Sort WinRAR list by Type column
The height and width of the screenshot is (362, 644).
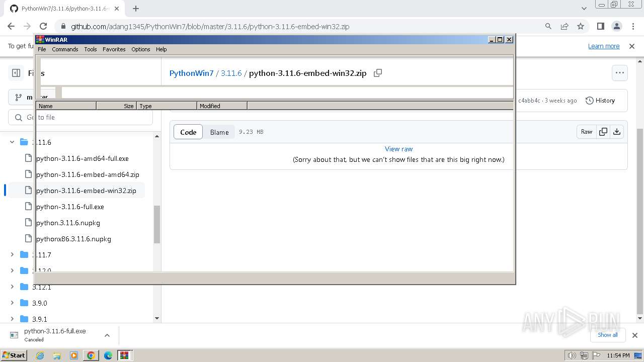(x=167, y=106)
